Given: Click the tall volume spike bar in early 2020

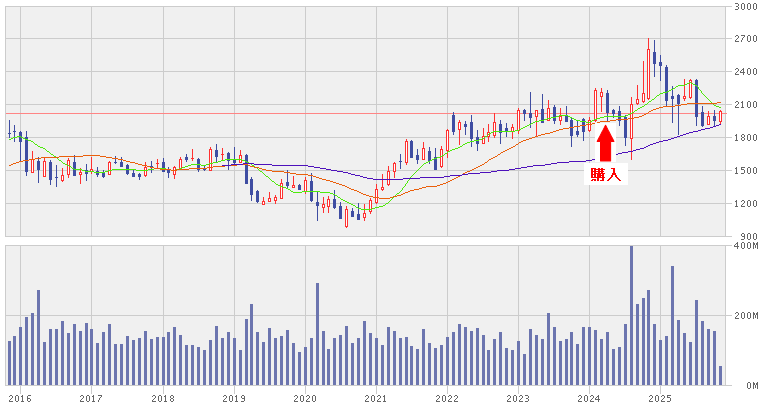Looking at the screenshot, I should click(x=317, y=333).
